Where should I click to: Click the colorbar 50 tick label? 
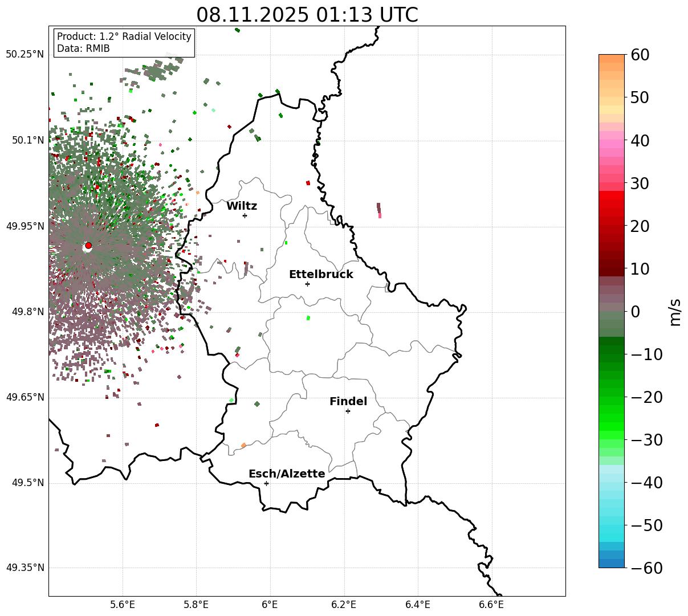click(x=640, y=97)
